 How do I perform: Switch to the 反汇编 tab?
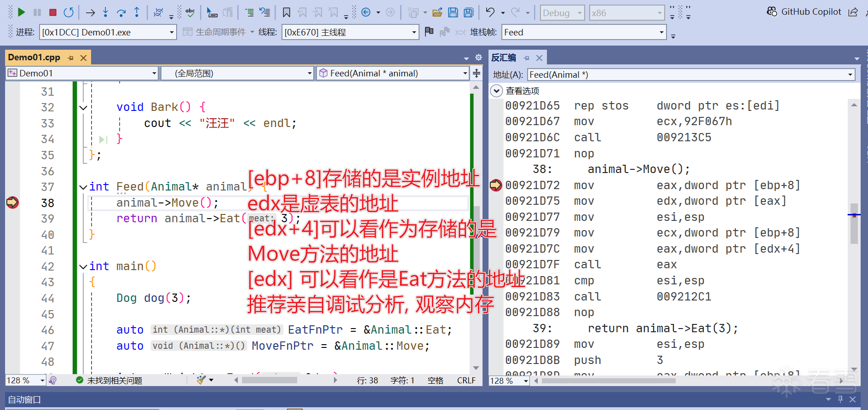pos(504,58)
